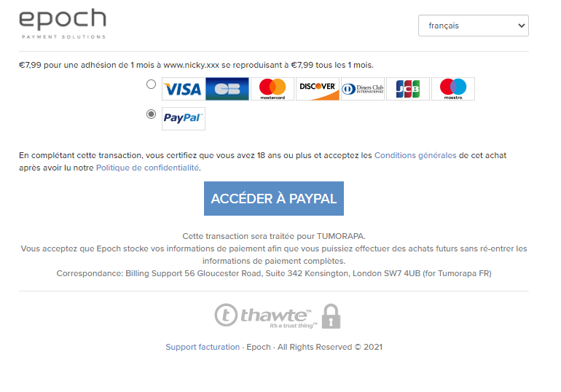The height and width of the screenshot is (392, 561).
Task: Click the ACCÉDER À PAYPAL button
Action: click(274, 198)
